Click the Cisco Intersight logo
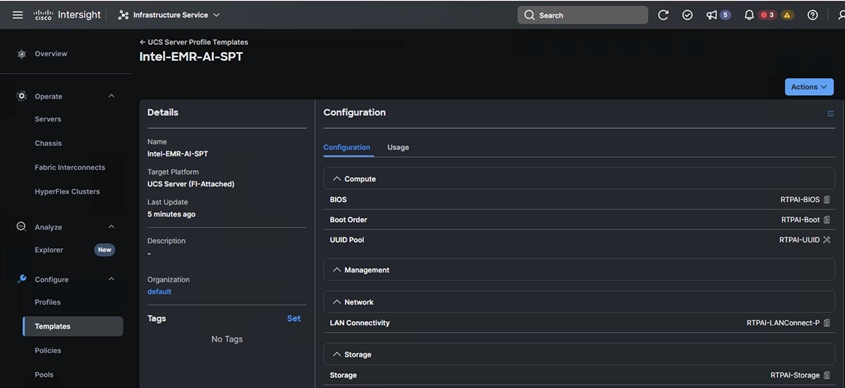The height and width of the screenshot is (388, 845). 67,15
